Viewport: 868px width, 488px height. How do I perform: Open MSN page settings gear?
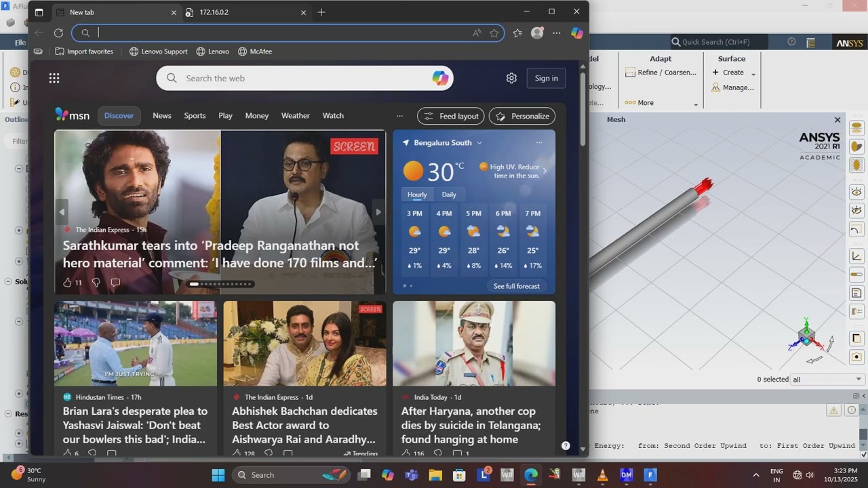(511, 78)
